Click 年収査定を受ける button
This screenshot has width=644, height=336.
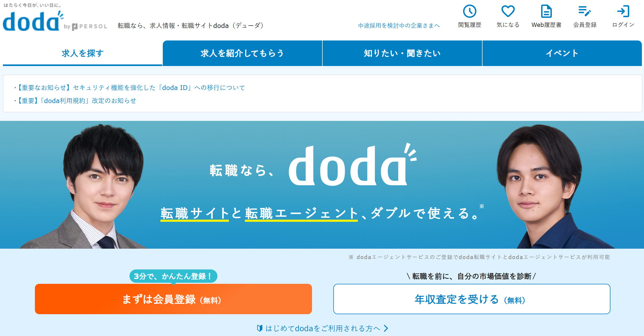click(x=472, y=299)
